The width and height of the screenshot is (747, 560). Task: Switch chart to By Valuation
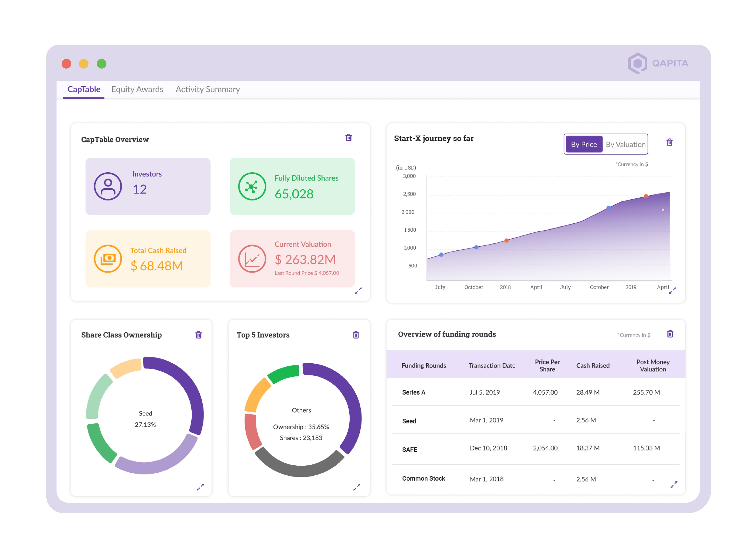point(625,144)
